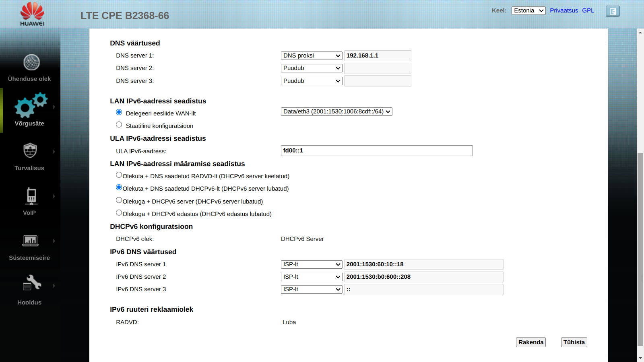Click the logout icon in the header
644x362 pixels.
tap(613, 11)
